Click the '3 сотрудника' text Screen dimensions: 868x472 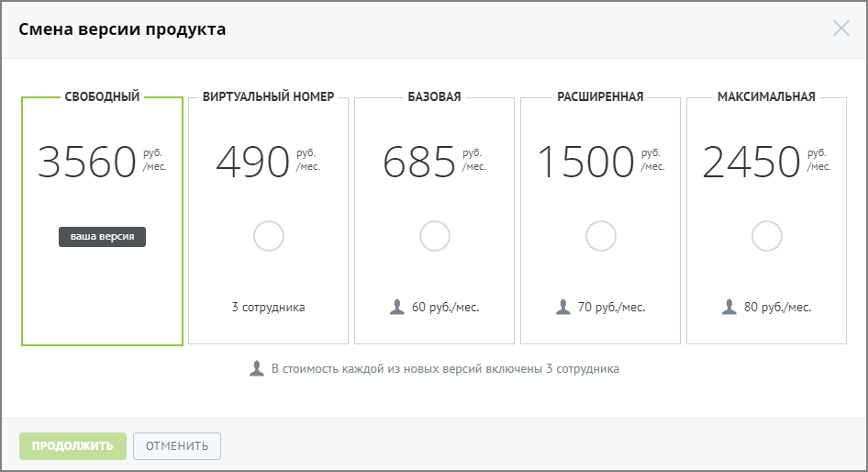click(x=269, y=307)
